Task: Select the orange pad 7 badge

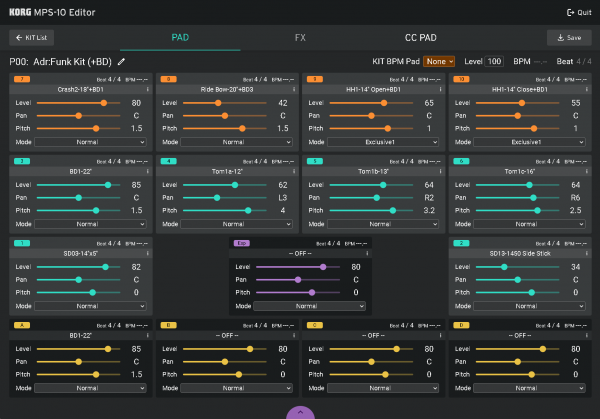Action: point(20,77)
